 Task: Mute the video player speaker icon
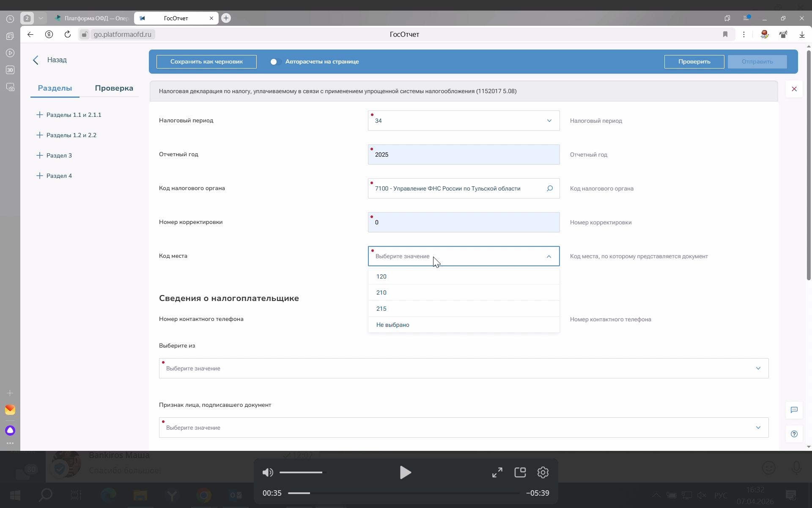click(268, 472)
